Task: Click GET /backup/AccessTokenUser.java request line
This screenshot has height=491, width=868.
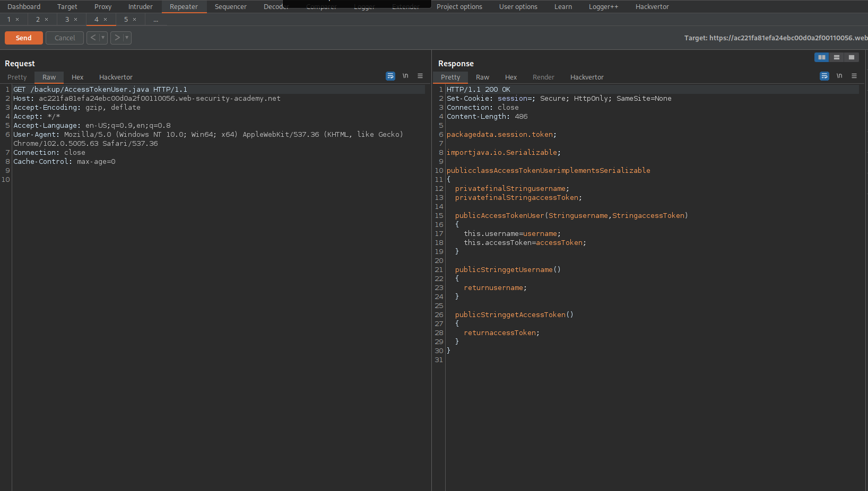Action: click(x=100, y=90)
